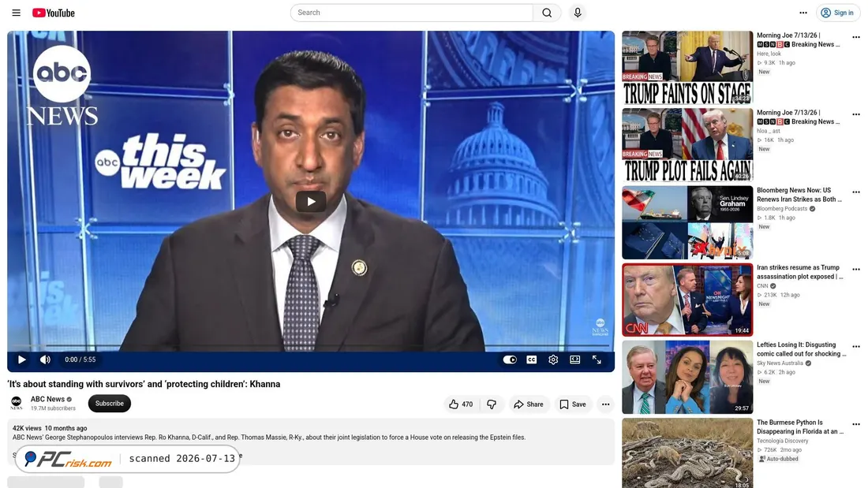Focus the Search input field
This screenshot has height=488, width=868.
click(x=412, y=13)
